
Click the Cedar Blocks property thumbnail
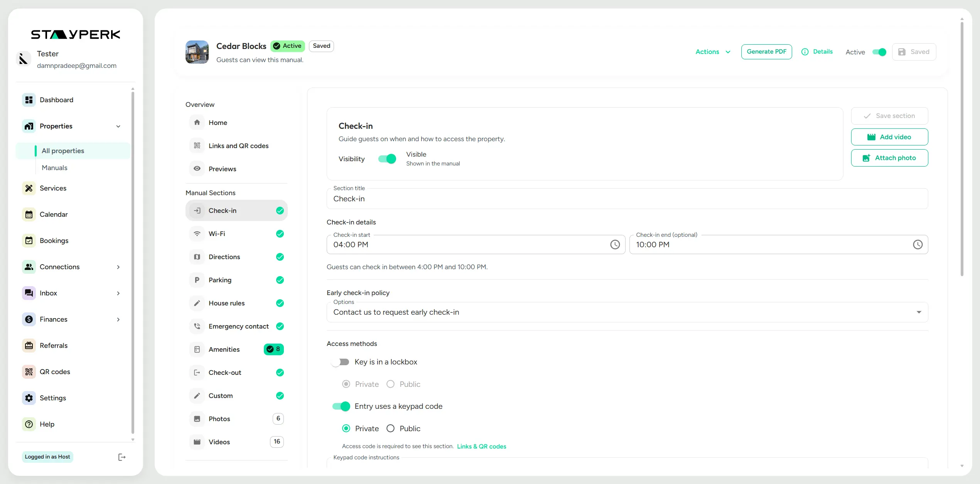(x=197, y=52)
